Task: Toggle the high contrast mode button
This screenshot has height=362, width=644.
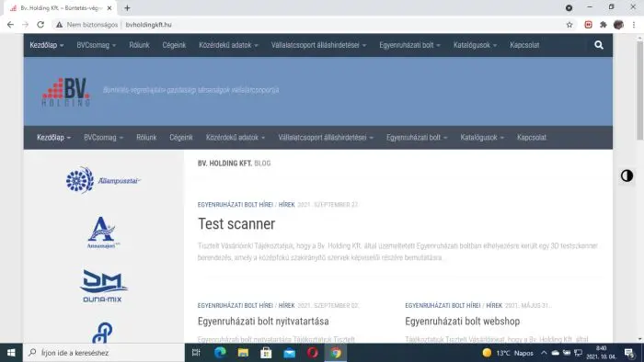Action: 627,175
